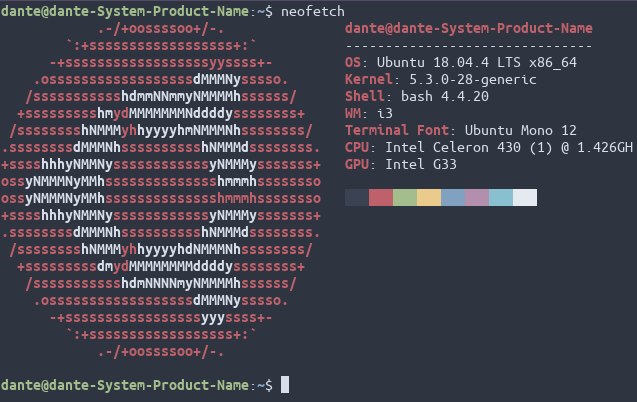Click the blue palette swatch
This screenshot has height=402, width=637.
[453, 197]
